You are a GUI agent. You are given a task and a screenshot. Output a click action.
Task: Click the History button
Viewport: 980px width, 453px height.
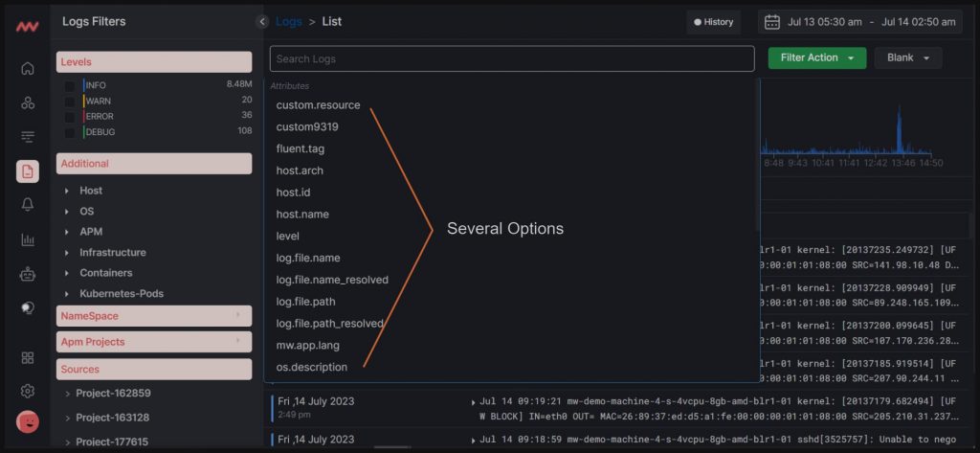713,22
